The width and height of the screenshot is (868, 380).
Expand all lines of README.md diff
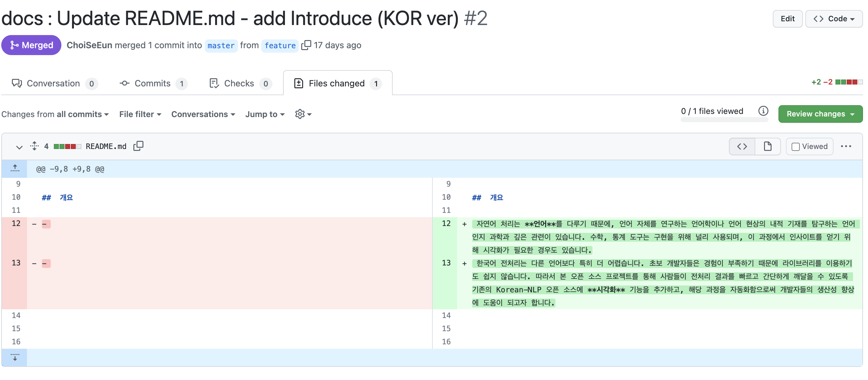click(x=34, y=146)
